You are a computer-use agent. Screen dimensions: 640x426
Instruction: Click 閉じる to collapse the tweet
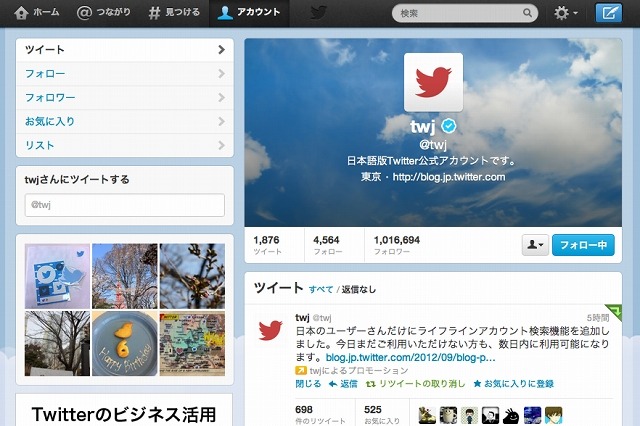click(308, 384)
